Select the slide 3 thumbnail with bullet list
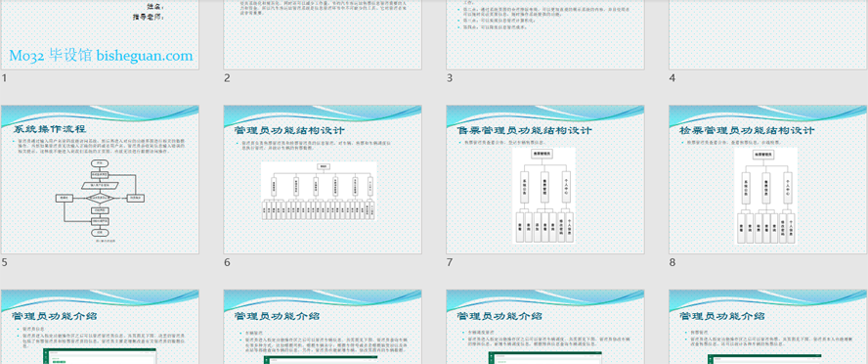Image resolution: width=868 pixels, height=364 pixels. 545,34
